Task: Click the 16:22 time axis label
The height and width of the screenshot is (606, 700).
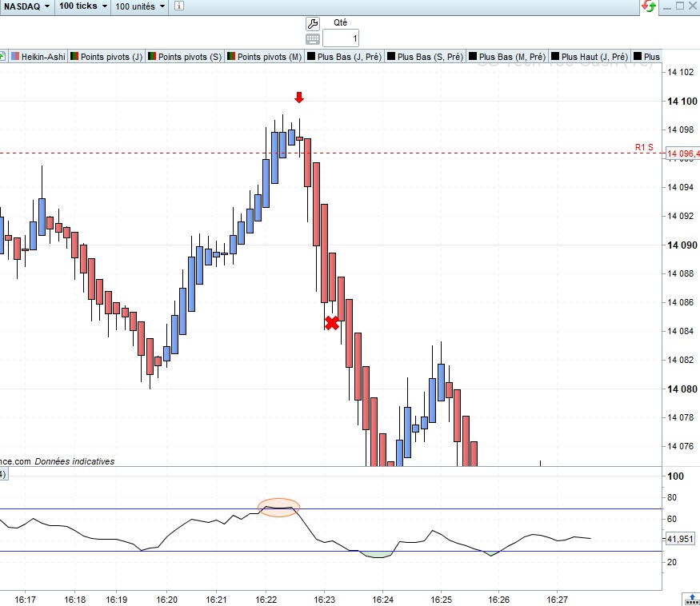Action: tap(266, 600)
